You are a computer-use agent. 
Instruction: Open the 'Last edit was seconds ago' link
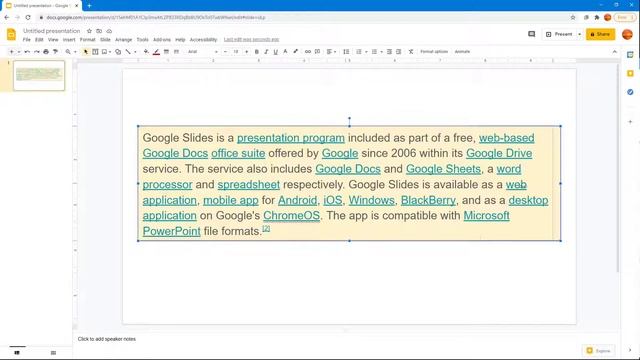point(251,40)
